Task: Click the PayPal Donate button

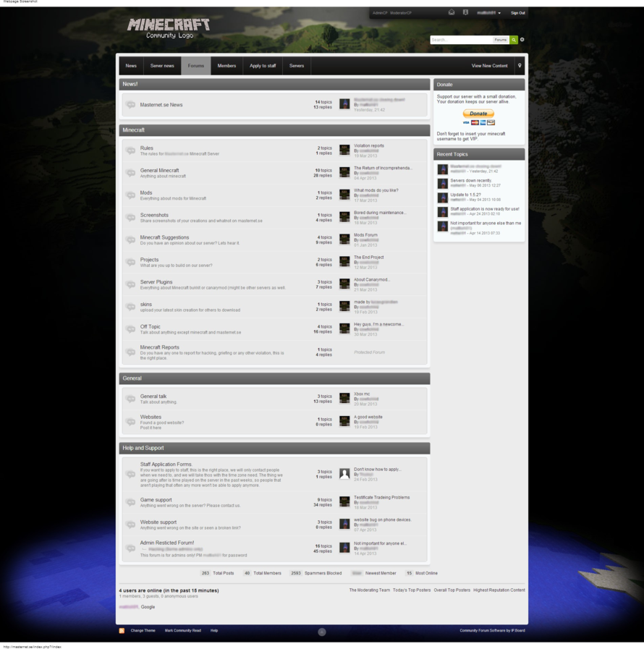Action: pyautogui.click(x=478, y=114)
